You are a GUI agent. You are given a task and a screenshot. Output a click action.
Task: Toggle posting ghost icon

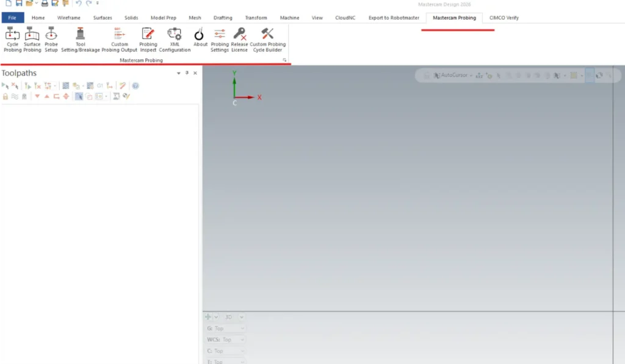pos(24,96)
